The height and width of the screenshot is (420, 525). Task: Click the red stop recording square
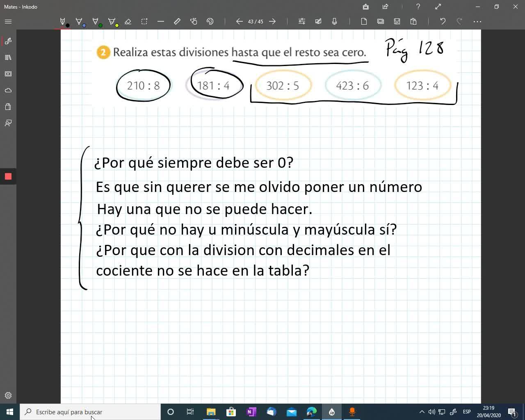(x=8, y=176)
